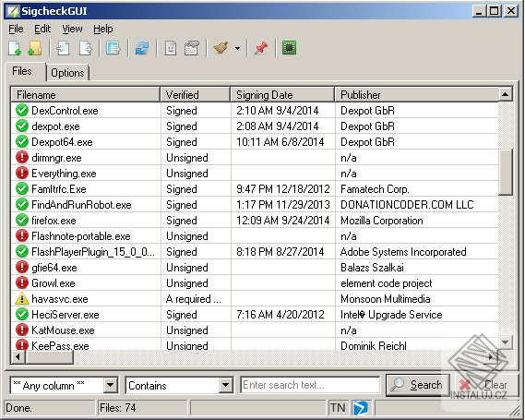The width and height of the screenshot is (525, 420).
Task: Select the dexpot.exe row
Action: pos(255,126)
